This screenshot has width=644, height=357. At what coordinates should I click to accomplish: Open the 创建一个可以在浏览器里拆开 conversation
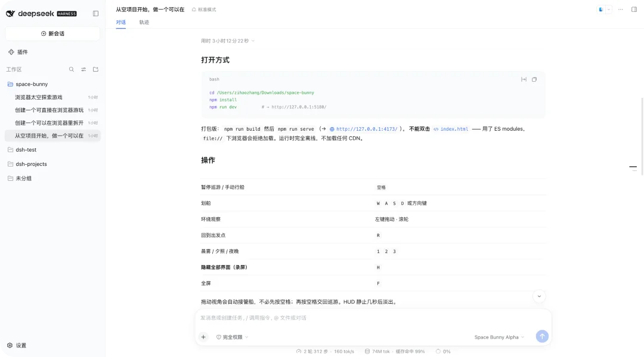[52, 123]
